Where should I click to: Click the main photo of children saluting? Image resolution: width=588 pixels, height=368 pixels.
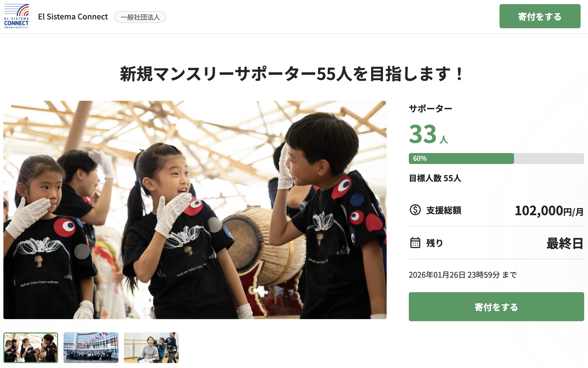pyautogui.click(x=195, y=210)
